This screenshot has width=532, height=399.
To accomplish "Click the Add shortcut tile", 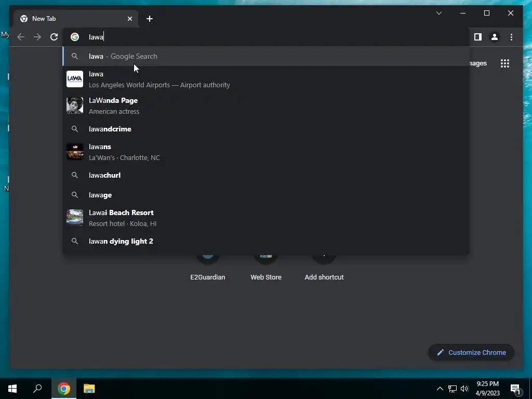I will point(324,268).
